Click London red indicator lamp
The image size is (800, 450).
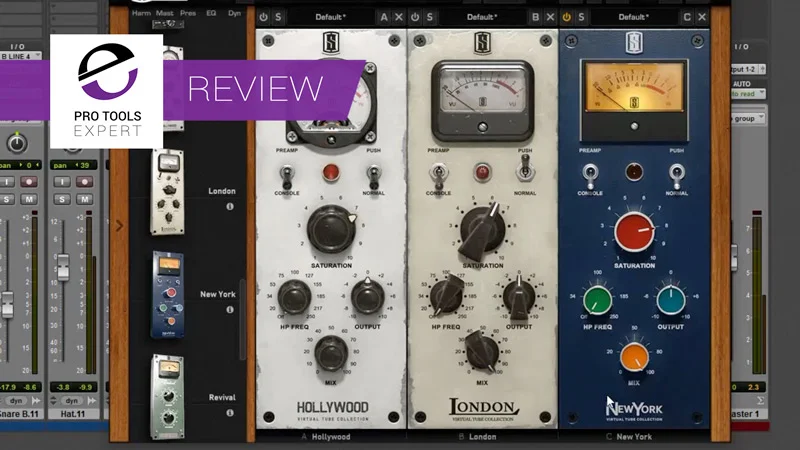pyautogui.click(x=482, y=172)
